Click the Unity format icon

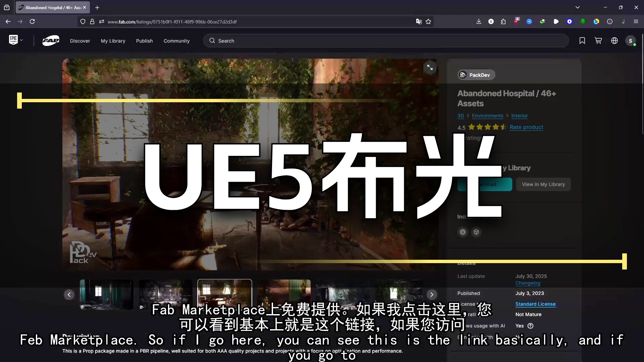(476, 232)
